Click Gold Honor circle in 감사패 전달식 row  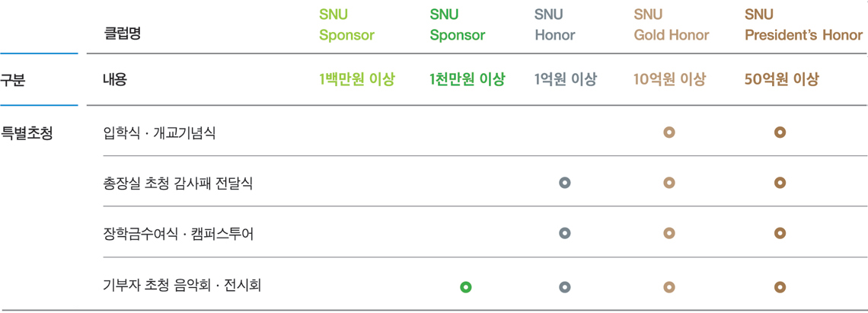click(669, 182)
